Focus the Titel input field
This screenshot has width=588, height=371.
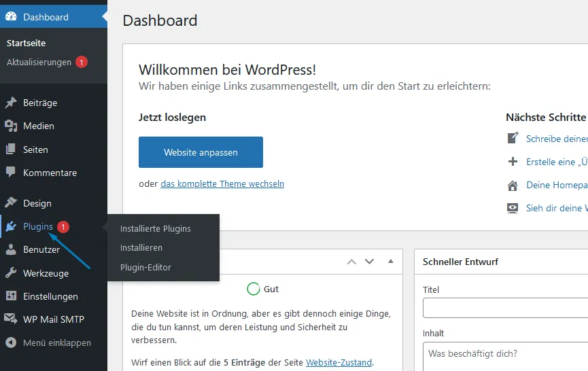tap(505, 308)
